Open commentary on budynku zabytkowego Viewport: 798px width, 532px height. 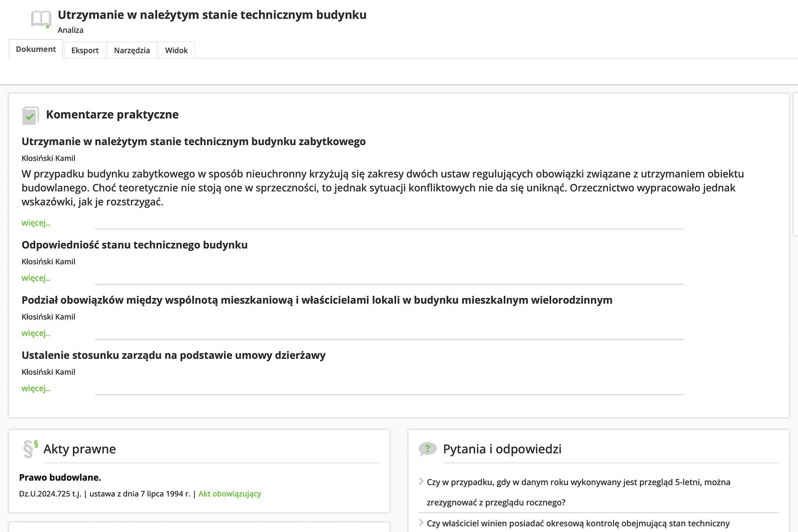click(x=194, y=142)
